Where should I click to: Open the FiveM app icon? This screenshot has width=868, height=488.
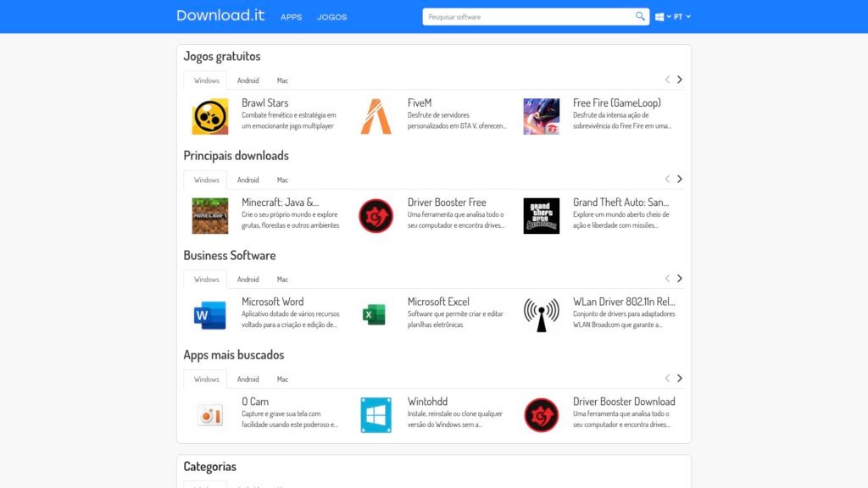pos(376,116)
